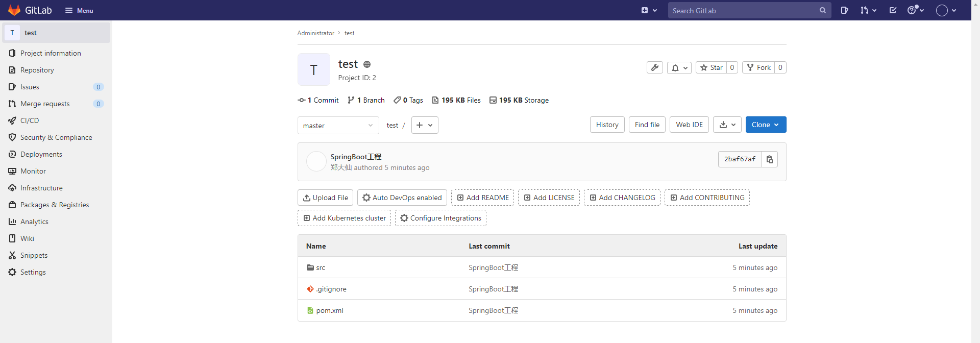Open the Issues icon in top bar

(844, 10)
